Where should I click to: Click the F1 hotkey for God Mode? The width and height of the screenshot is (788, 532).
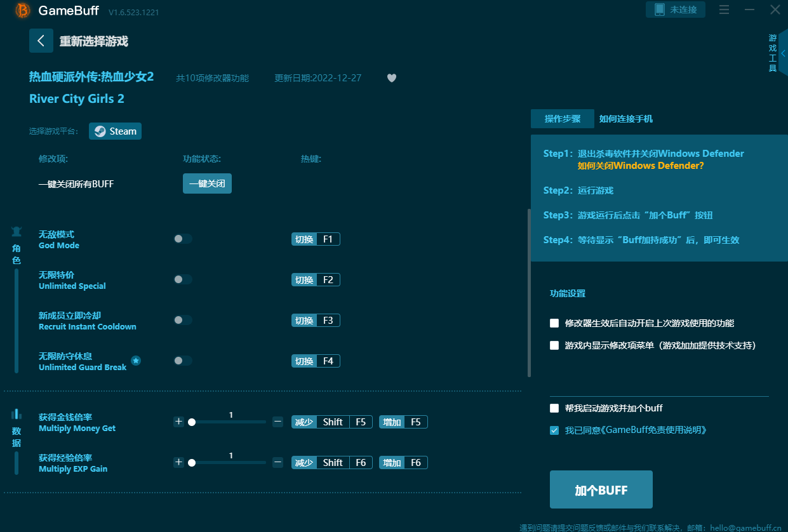point(328,239)
